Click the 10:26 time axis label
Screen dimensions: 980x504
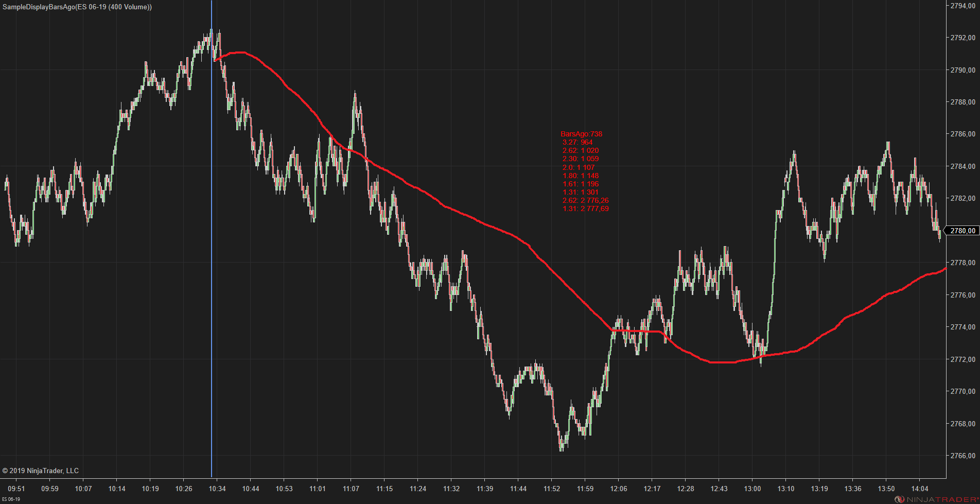[x=184, y=489]
